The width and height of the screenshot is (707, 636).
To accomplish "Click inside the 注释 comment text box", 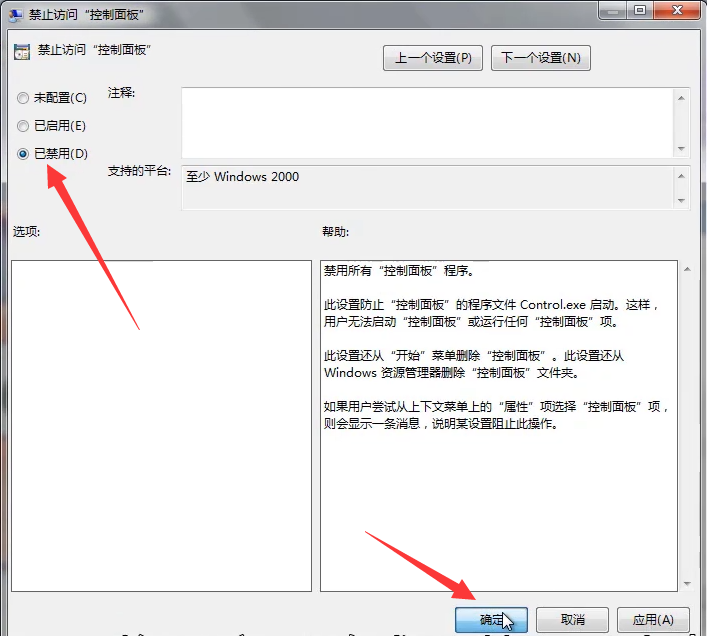I will (425, 122).
